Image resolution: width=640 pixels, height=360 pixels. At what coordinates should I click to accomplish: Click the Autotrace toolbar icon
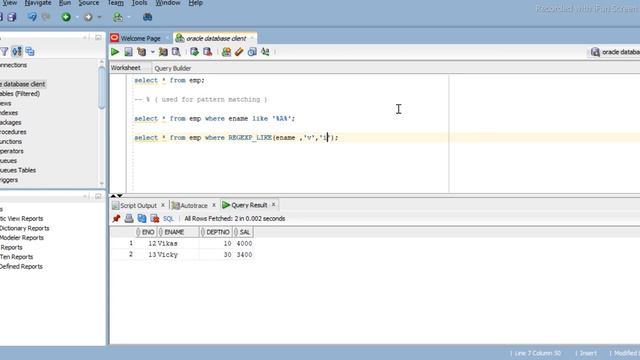tap(163, 52)
